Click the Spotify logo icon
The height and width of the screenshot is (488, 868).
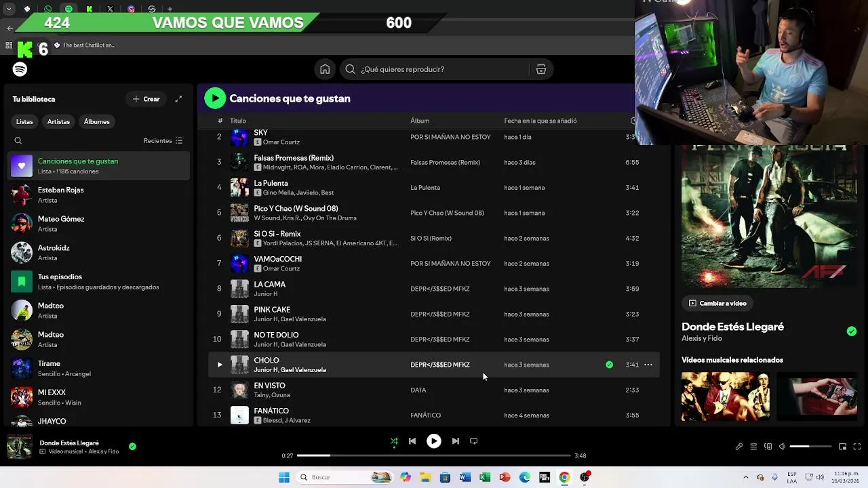click(x=20, y=69)
